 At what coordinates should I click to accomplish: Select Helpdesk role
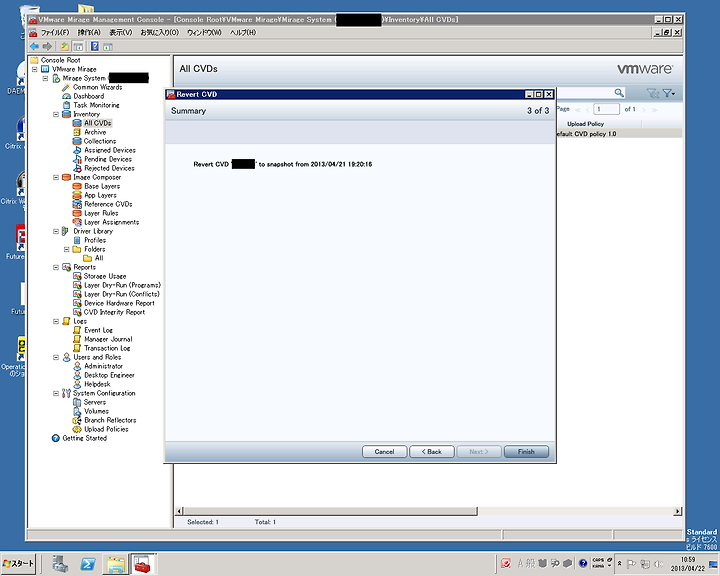tap(97, 384)
